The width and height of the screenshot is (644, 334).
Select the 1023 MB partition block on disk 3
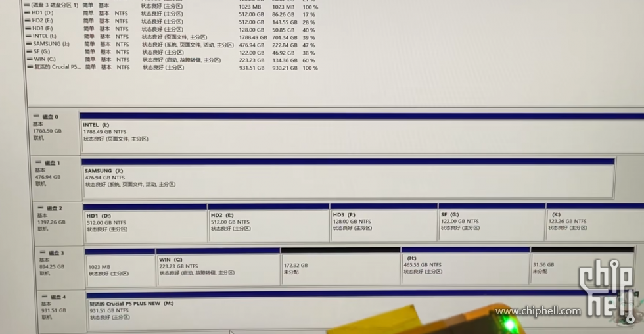coord(120,268)
